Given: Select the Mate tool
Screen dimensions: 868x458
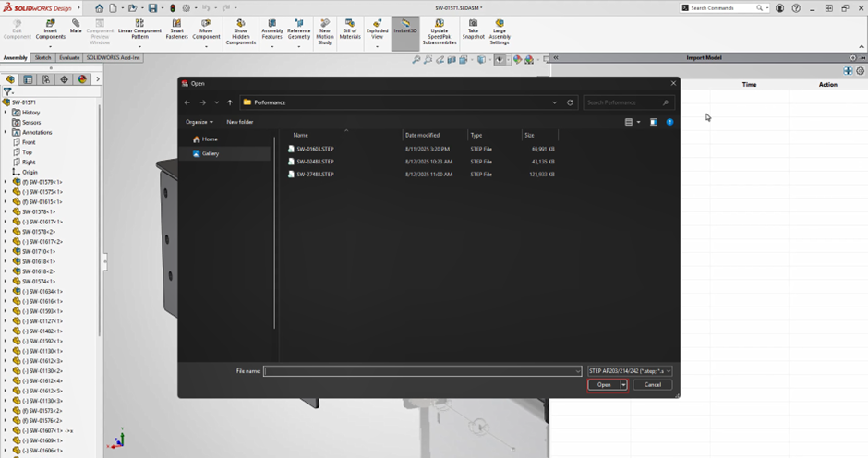Looking at the screenshot, I should click(x=76, y=27).
